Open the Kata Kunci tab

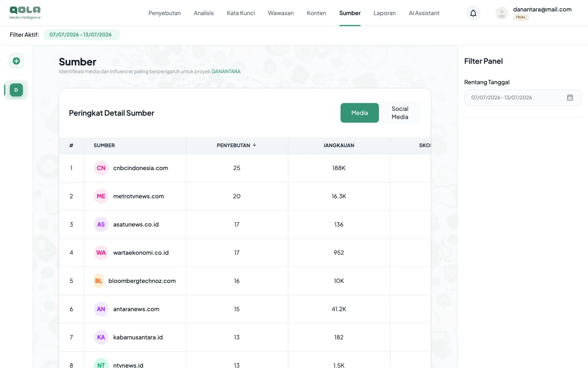[241, 13]
